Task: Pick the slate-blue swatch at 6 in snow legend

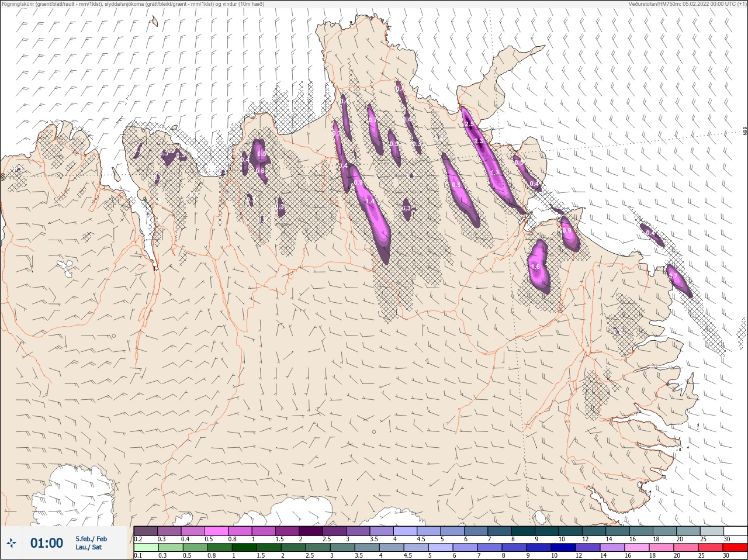Action: click(476, 531)
